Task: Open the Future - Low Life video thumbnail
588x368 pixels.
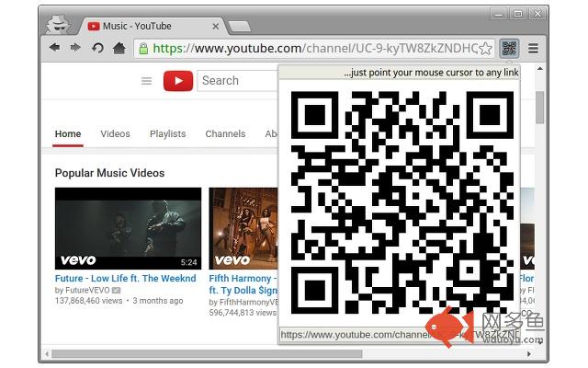Action: (128, 228)
